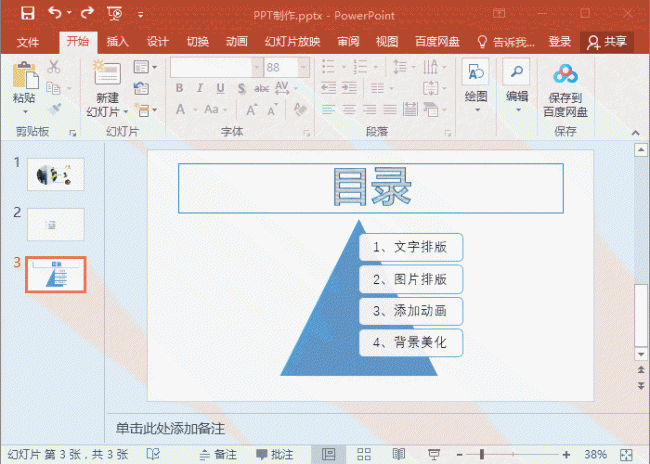Open the 百度网盘 tab
650x464 pixels.
pos(437,41)
